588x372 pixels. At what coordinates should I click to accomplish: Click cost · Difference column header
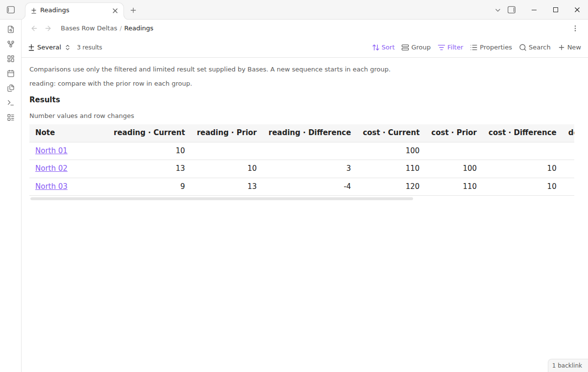[522, 133]
